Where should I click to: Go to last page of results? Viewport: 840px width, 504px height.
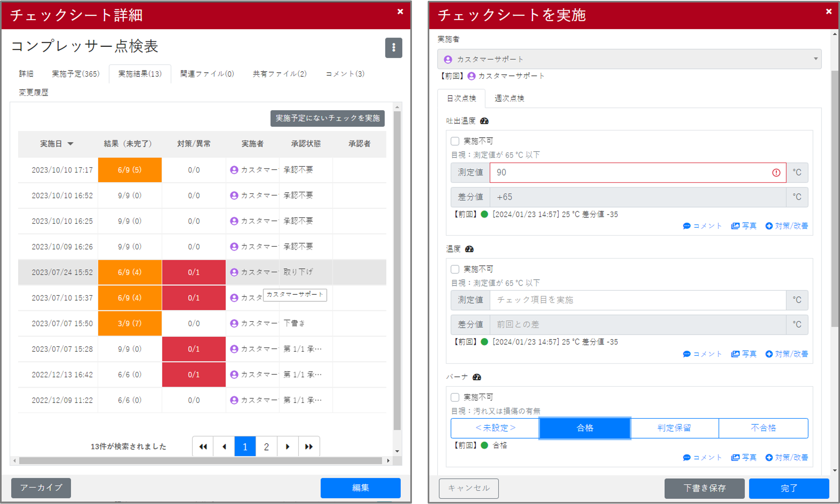coord(309,447)
